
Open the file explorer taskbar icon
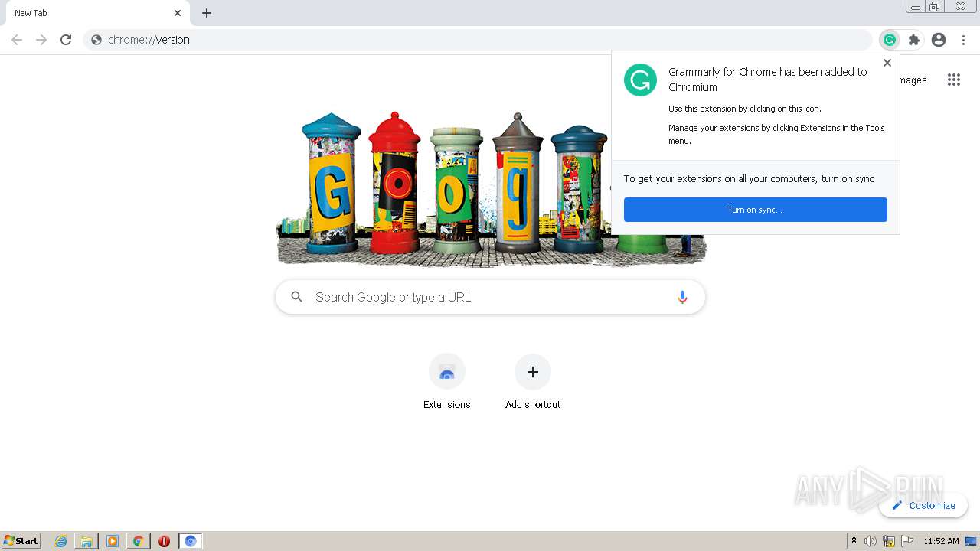coord(87,541)
